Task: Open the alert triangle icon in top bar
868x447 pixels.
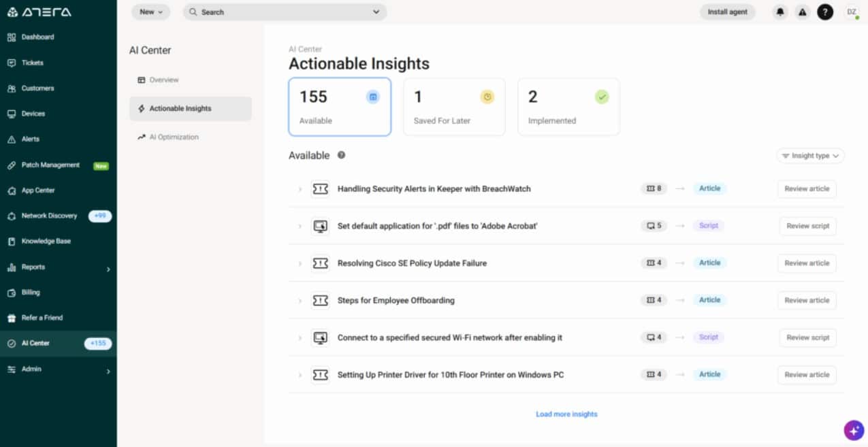Action: [x=802, y=12]
